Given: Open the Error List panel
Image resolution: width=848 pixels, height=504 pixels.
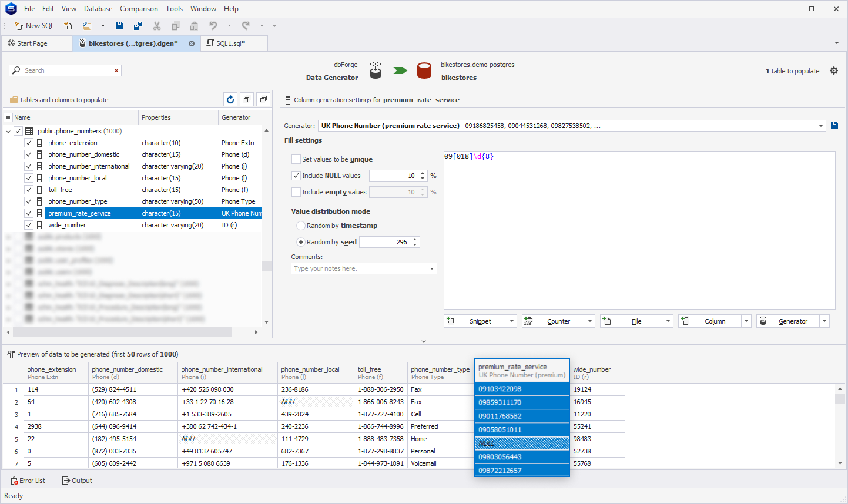Looking at the screenshot, I should point(28,481).
